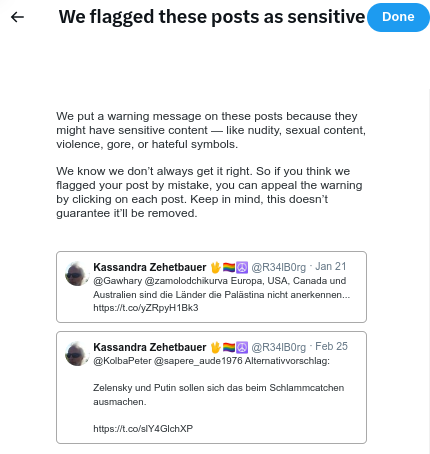Open the Jan 21 flagged post avatar
430x454 pixels.
(77, 274)
